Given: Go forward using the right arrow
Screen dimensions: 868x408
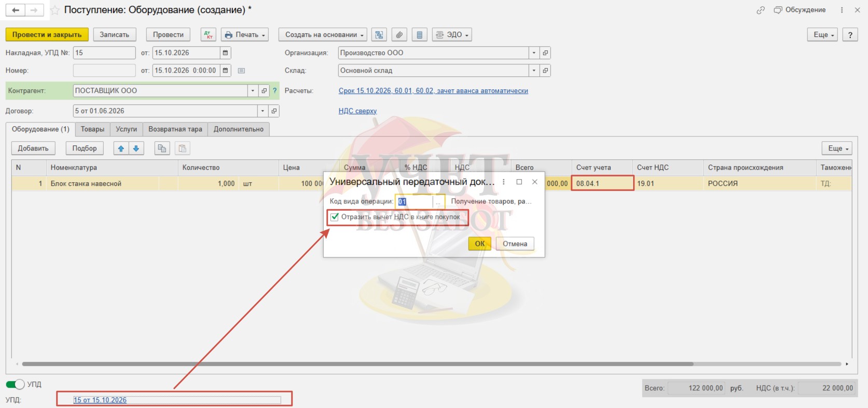Looking at the screenshot, I should point(34,10).
